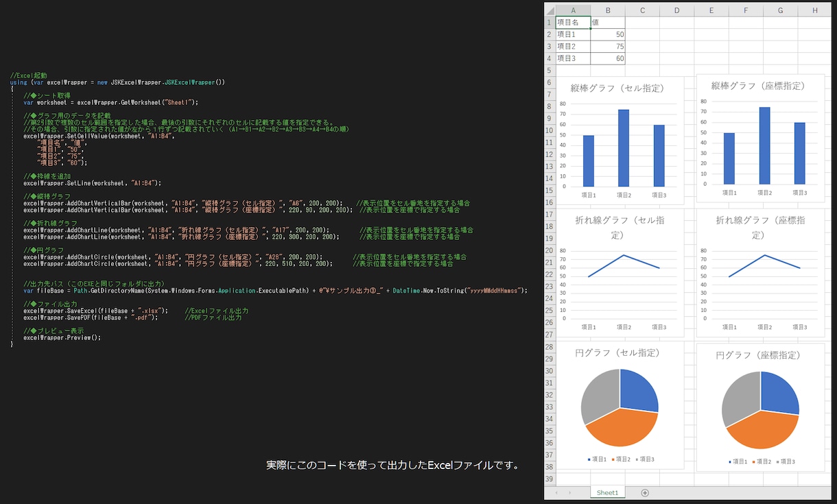Select blue slice in 座標指定 pie chart

click(x=779, y=394)
